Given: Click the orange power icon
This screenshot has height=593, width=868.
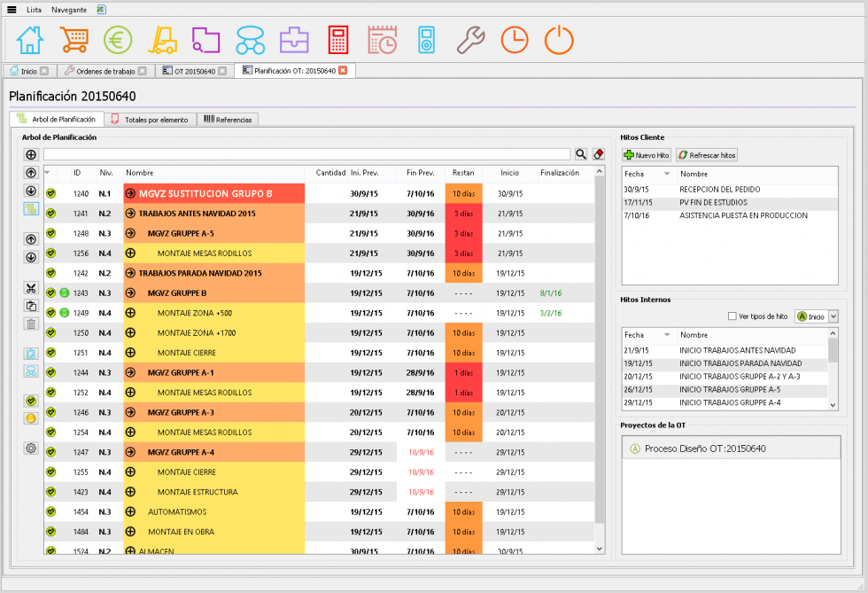Looking at the screenshot, I should coord(559,41).
